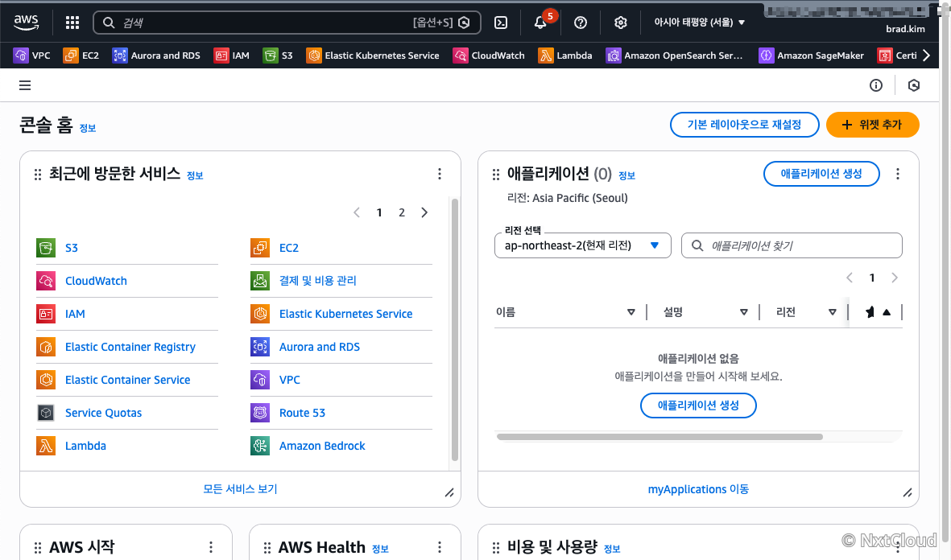Viewport: 951px width, 560px height.
Task: Go to page 2 of recently visited
Action: pos(402,212)
